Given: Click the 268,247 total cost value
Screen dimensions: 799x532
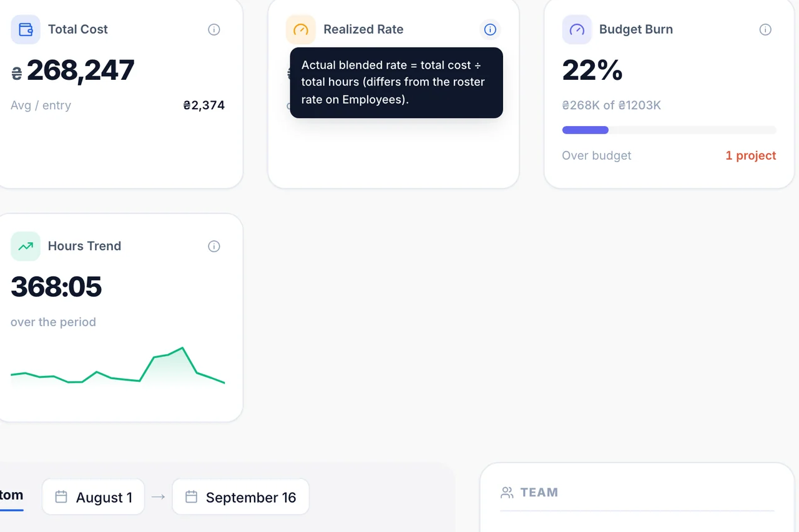Looking at the screenshot, I should 81,70.
